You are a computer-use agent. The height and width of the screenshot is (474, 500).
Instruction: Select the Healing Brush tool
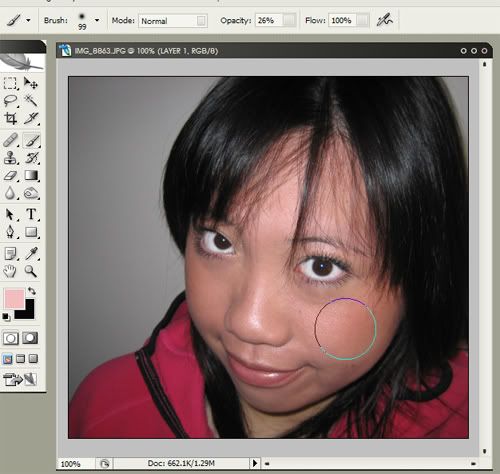(x=10, y=140)
